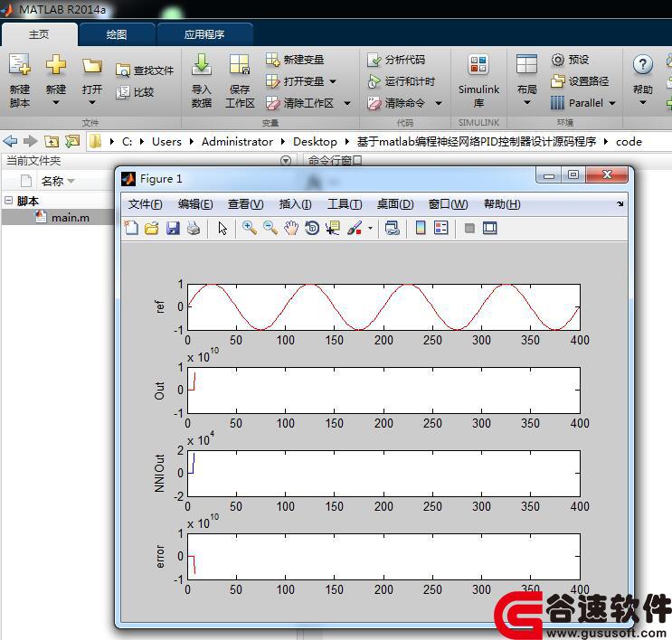Select the Rotate 3D tool
672x640 pixels.
pos(312,228)
